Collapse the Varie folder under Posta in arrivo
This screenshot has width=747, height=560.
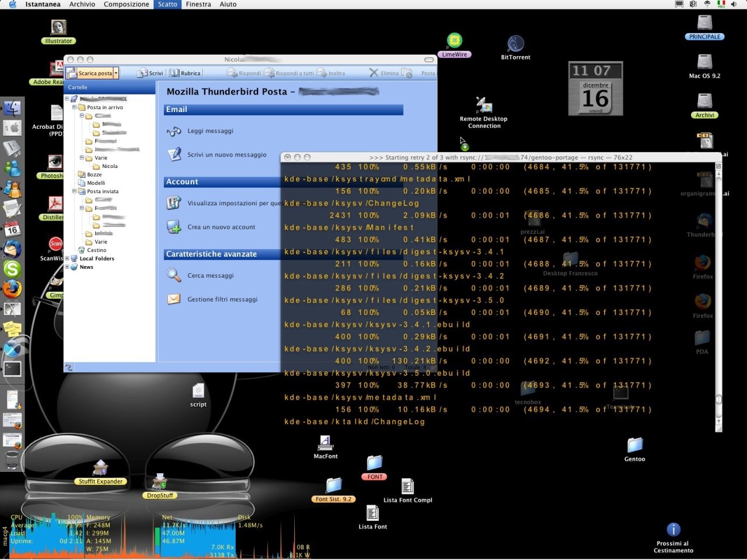[82, 157]
